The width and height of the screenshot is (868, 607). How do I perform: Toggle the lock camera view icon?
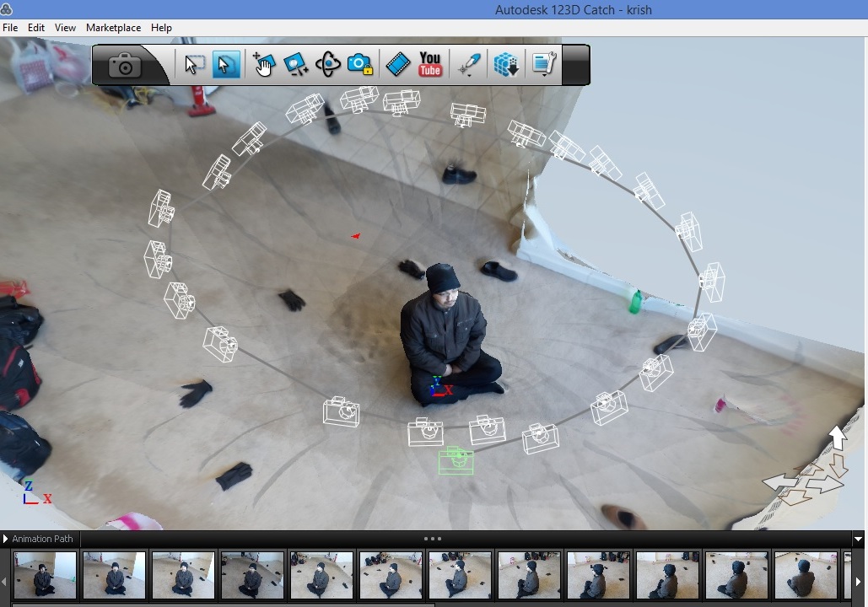pyautogui.click(x=360, y=65)
